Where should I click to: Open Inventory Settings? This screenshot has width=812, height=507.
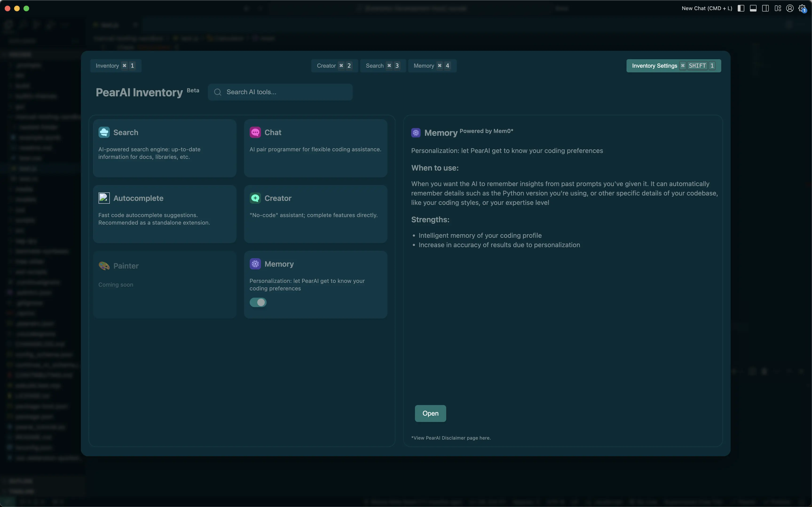[x=674, y=66]
